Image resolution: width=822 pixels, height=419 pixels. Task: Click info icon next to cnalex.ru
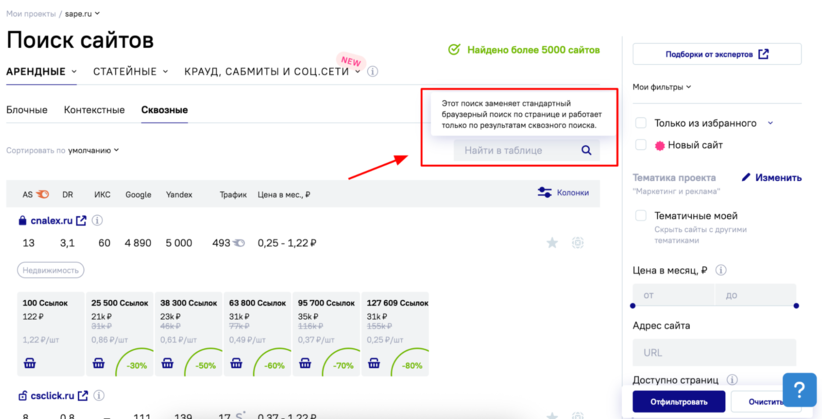(98, 220)
